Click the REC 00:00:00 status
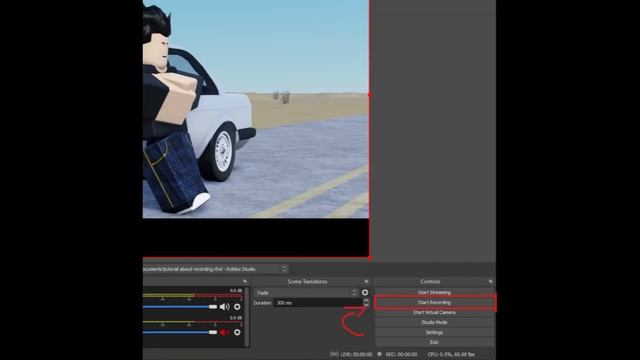640x360 pixels. click(401, 354)
